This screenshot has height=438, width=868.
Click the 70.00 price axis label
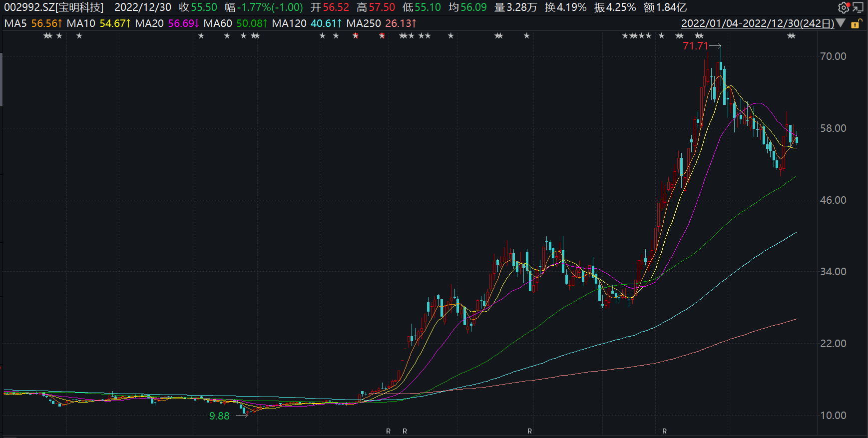tap(833, 56)
